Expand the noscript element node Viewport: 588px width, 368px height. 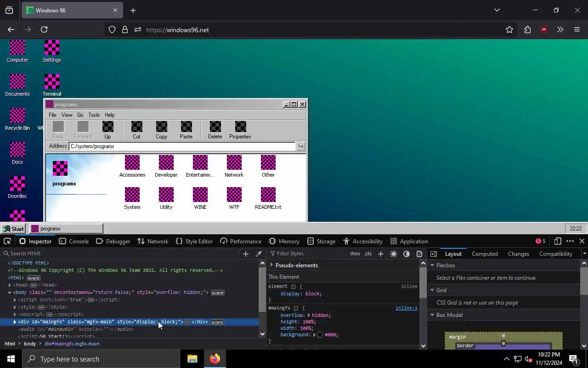[15, 315]
